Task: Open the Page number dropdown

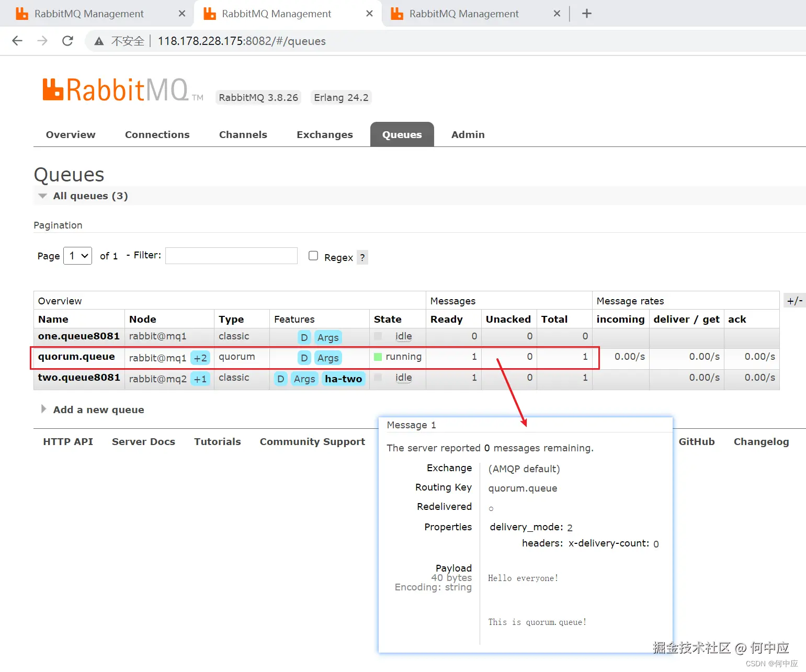Action: pyautogui.click(x=77, y=256)
